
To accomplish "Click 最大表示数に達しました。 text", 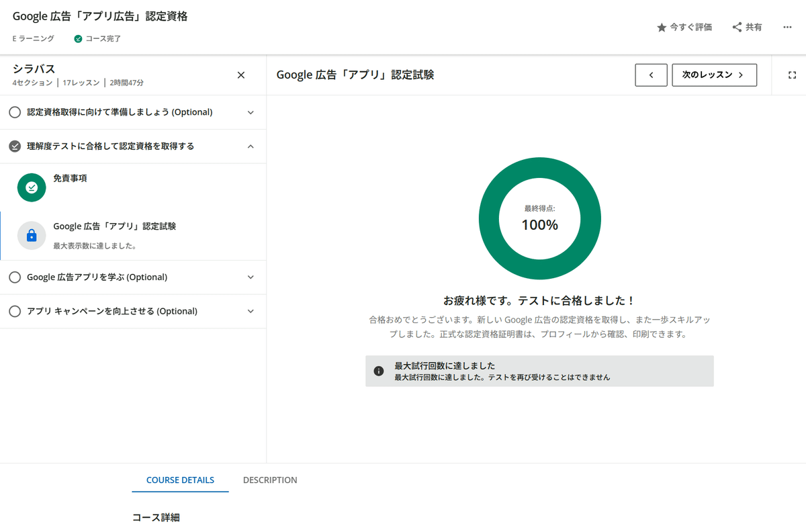I will (95, 246).
